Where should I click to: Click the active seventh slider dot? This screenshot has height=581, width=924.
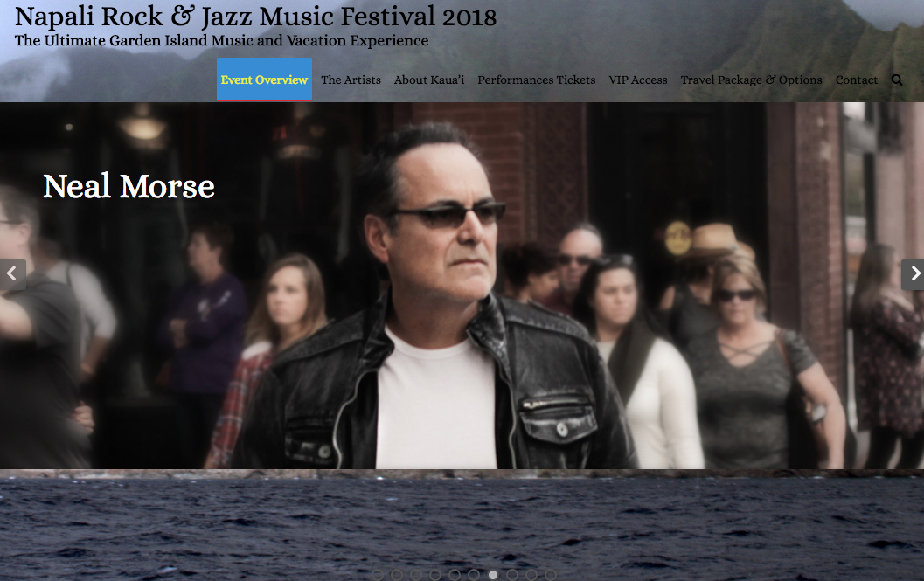[493, 575]
